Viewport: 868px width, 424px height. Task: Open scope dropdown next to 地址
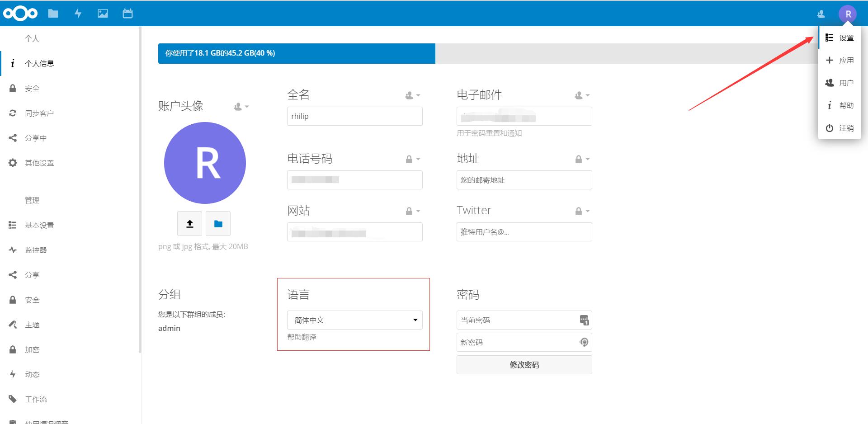pos(582,159)
